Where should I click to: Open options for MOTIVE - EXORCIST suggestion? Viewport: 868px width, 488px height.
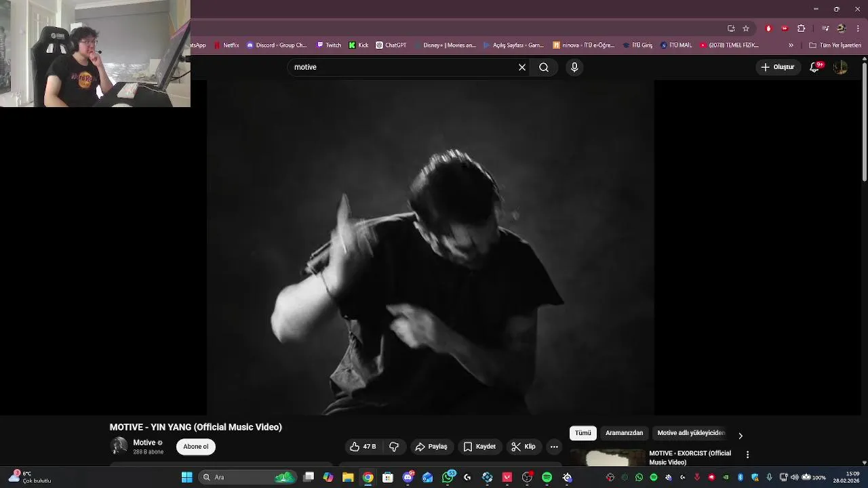[x=747, y=455]
